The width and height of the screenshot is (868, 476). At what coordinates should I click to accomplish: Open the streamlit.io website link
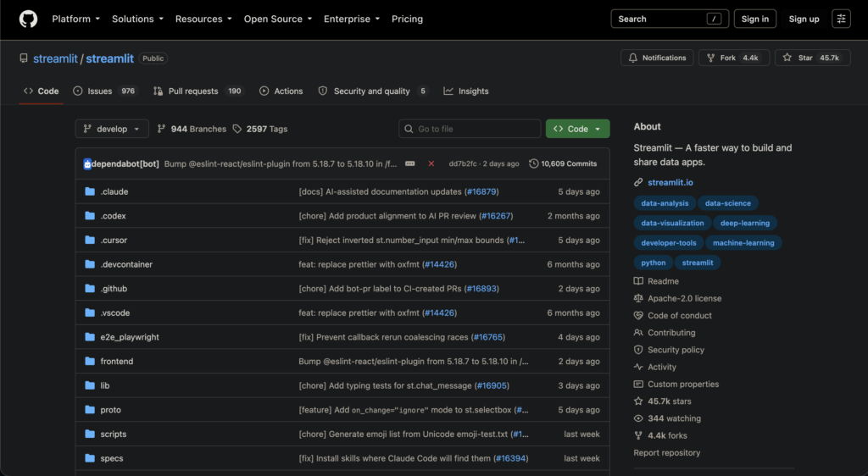coord(670,182)
